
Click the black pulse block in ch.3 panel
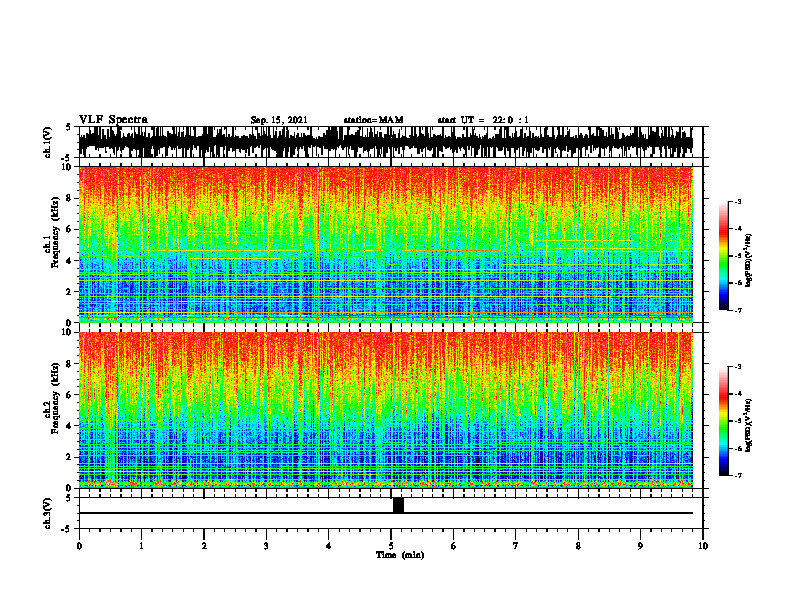pos(399,505)
